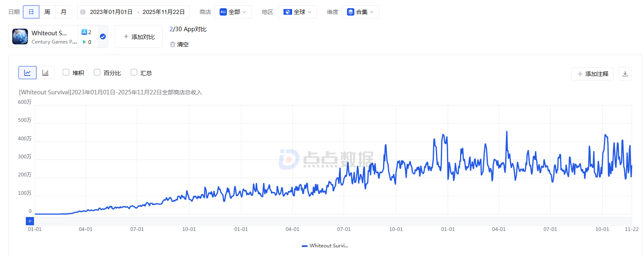Click the App Store platform icon
This screenshot has width=644, height=256.
84,32
